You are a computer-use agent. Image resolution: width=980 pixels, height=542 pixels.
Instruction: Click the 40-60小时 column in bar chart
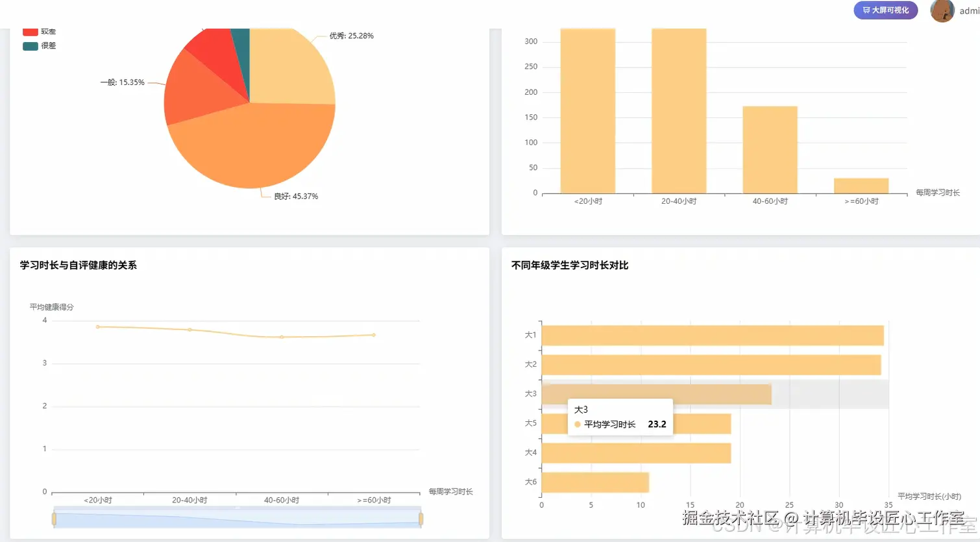coord(770,150)
